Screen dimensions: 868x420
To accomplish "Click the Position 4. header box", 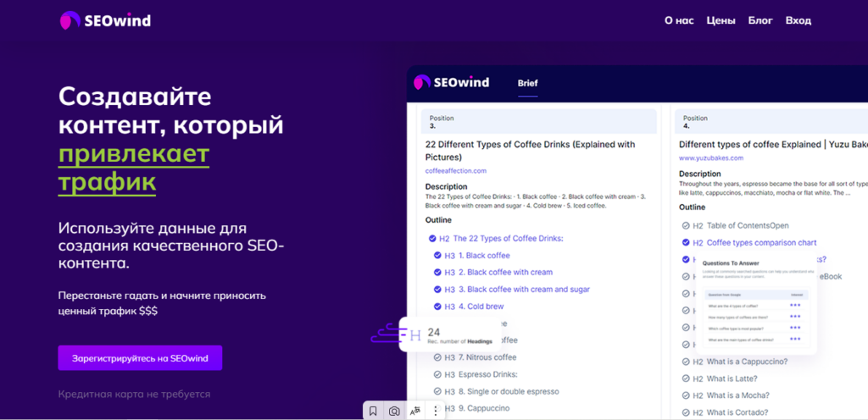I will point(771,121).
